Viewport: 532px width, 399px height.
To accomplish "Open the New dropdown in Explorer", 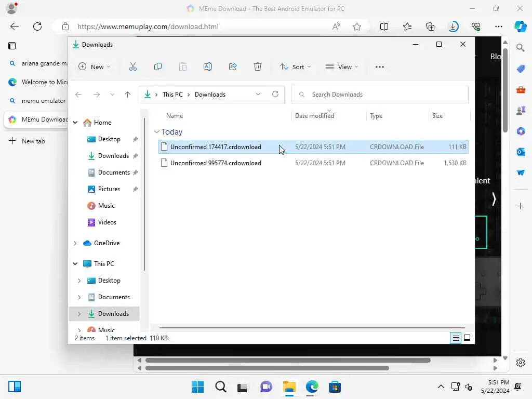I will pyautogui.click(x=94, y=67).
